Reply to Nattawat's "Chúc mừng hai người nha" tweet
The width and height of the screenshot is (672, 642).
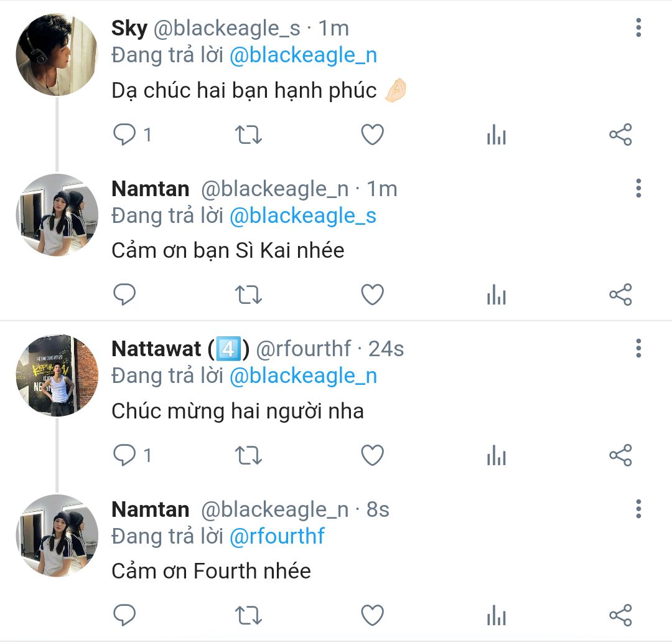pyautogui.click(x=125, y=456)
